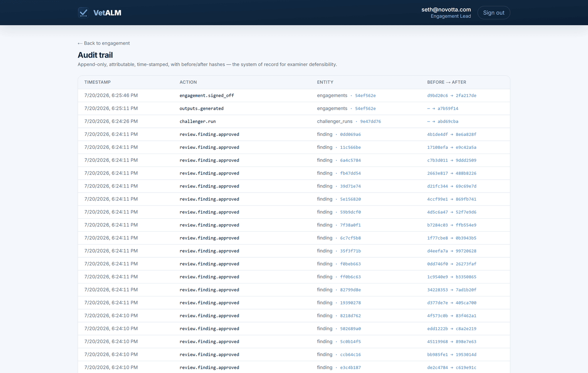588x373 pixels.
Task: Click hash pair bb985fe1 → 1953014d
Action: pyautogui.click(x=451, y=354)
